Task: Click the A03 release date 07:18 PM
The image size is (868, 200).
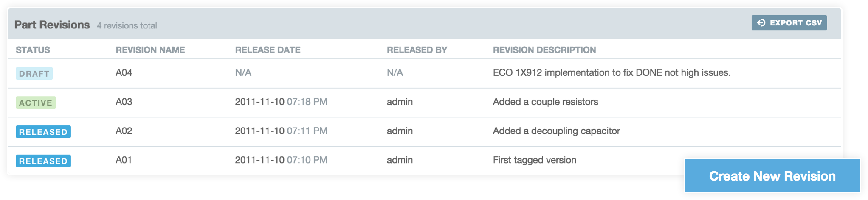Action: tap(307, 102)
